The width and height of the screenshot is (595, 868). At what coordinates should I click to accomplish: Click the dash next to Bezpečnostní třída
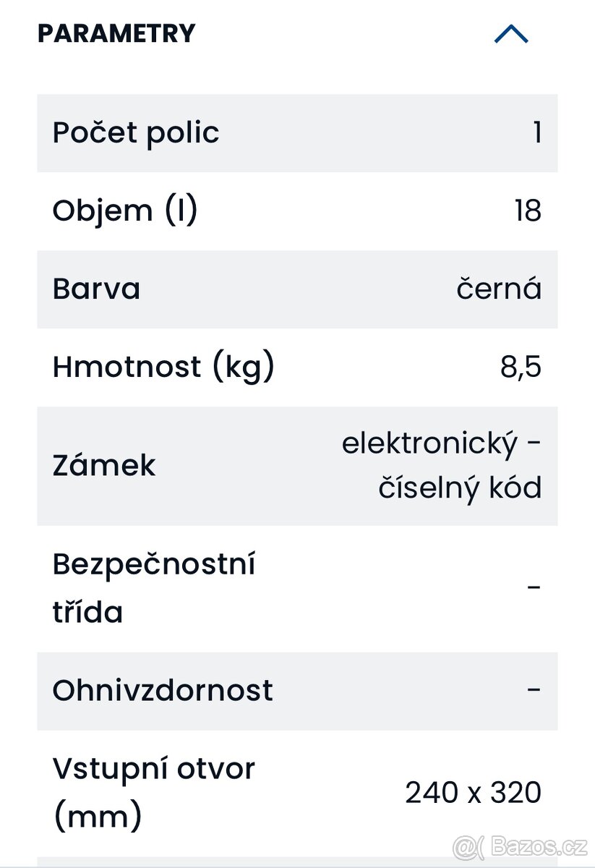pyautogui.click(x=535, y=586)
